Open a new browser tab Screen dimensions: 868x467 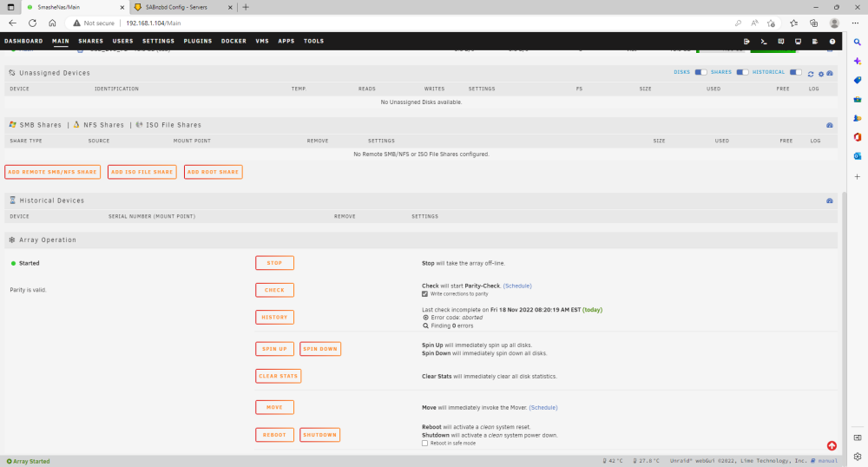pyautogui.click(x=246, y=7)
